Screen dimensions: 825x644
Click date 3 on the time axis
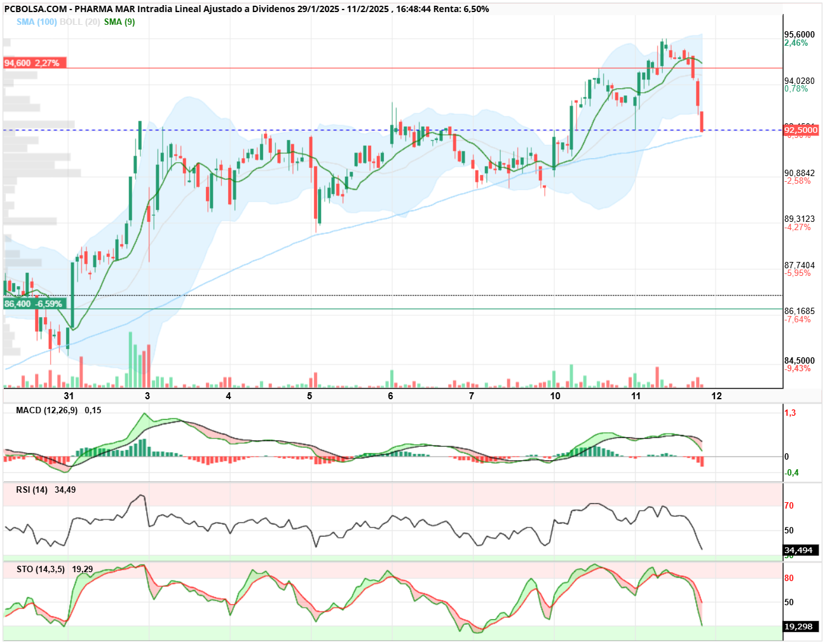click(147, 395)
